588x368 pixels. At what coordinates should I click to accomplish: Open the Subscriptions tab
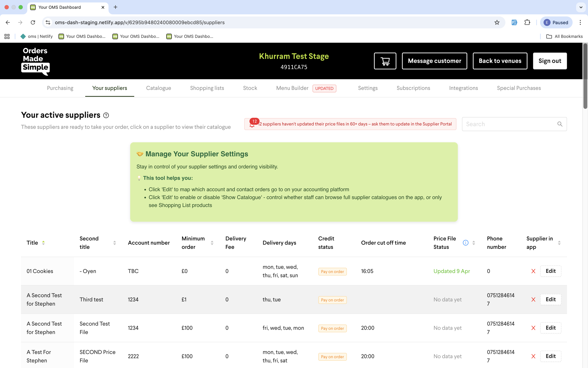point(413,88)
